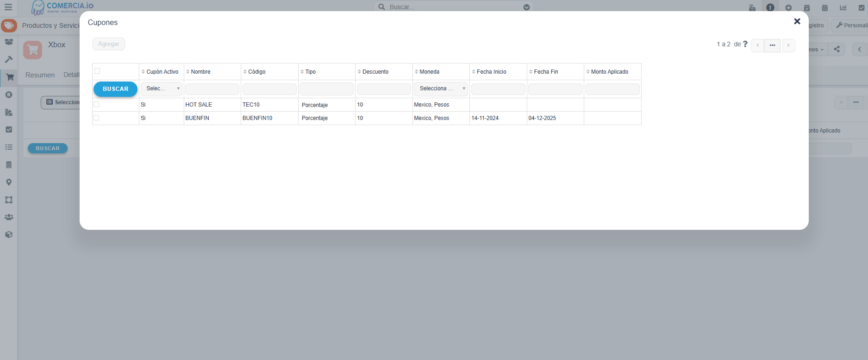Open the registered R icon in the sidebar
The height and width of the screenshot is (360, 868).
point(9,95)
